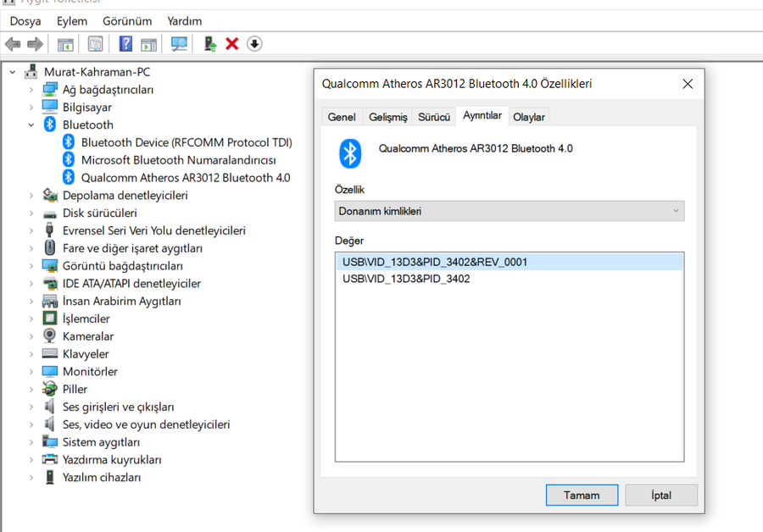Expand the Monitörler node
Screen dimensions: 763x532
[x=31, y=372]
